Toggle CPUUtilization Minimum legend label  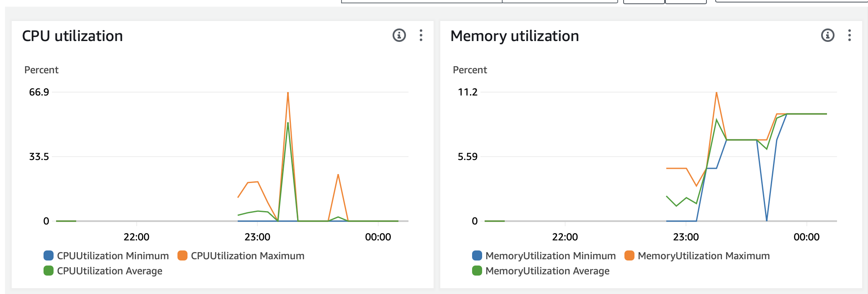click(113, 256)
